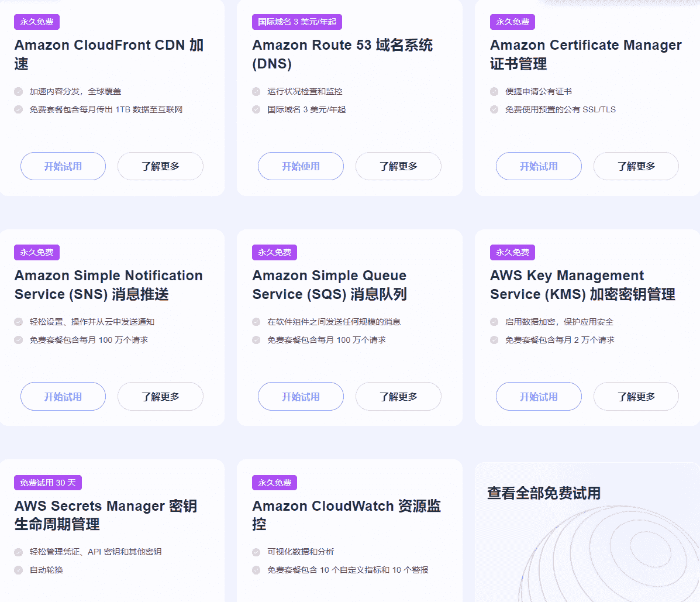
Task: Open 了解更多 for KMS 加密密钥管理
Action: [636, 397]
